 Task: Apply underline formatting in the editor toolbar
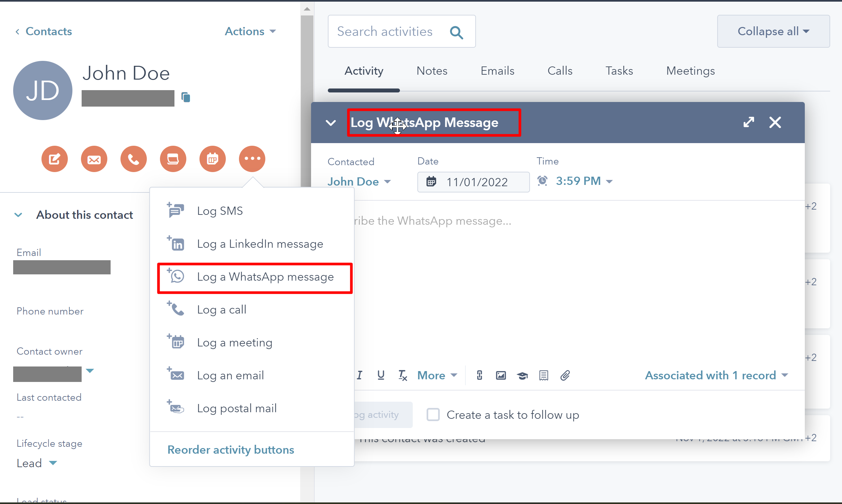coord(381,375)
